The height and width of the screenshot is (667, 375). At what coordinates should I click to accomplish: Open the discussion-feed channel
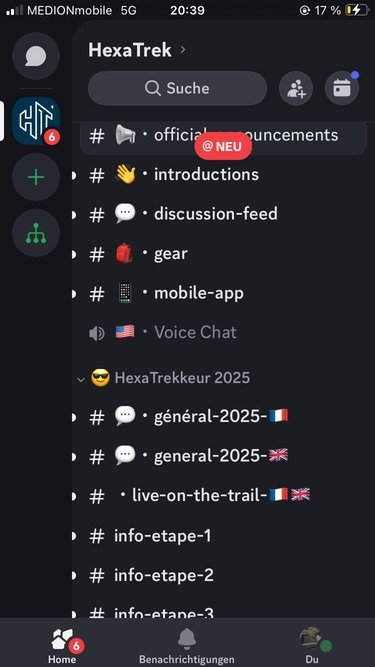click(223, 214)
